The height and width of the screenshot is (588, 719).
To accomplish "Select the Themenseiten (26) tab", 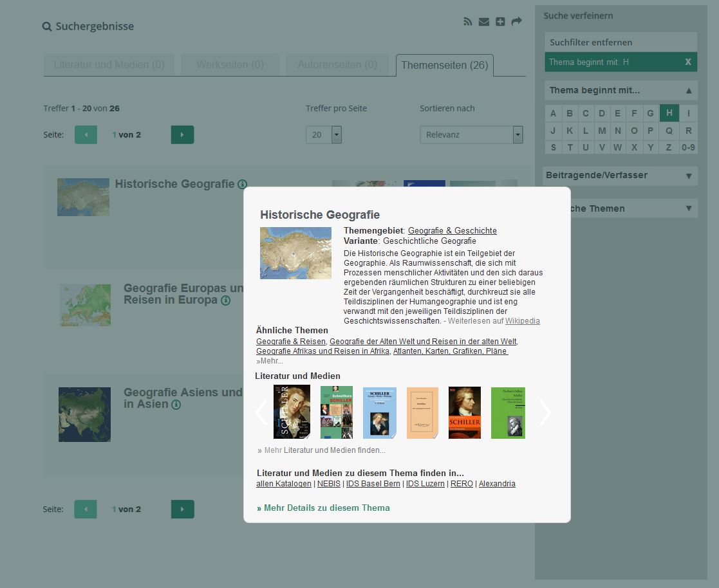I will point(445,65).
